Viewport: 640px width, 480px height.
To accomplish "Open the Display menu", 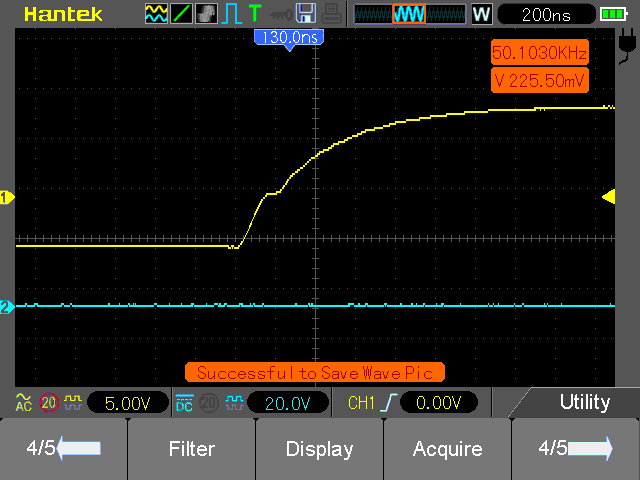I will tap(320, 448).
